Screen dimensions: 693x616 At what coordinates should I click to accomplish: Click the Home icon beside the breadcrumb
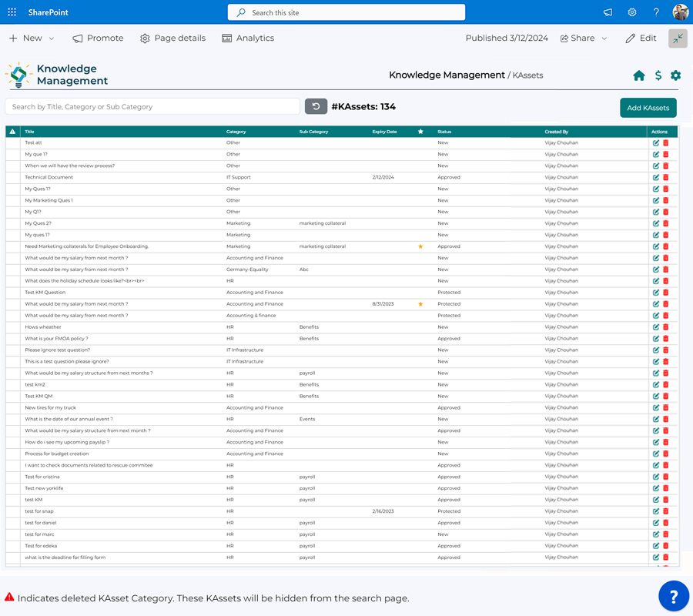tap(639, 75)
